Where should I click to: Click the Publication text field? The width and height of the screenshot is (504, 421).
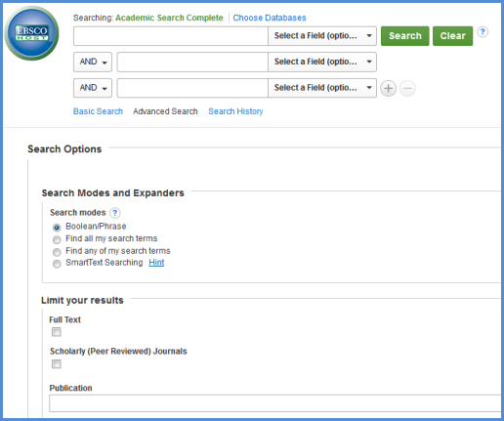pos(275,403)
